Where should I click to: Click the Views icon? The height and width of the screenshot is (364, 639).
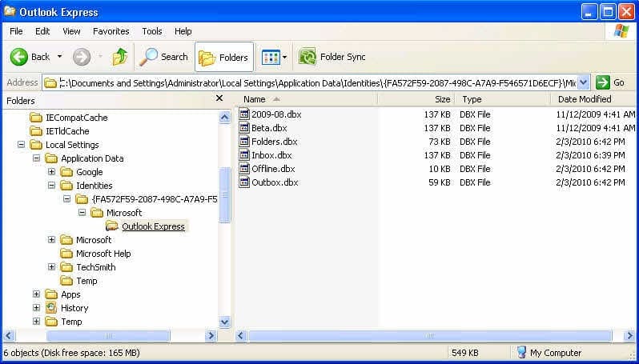pos(271,57)
